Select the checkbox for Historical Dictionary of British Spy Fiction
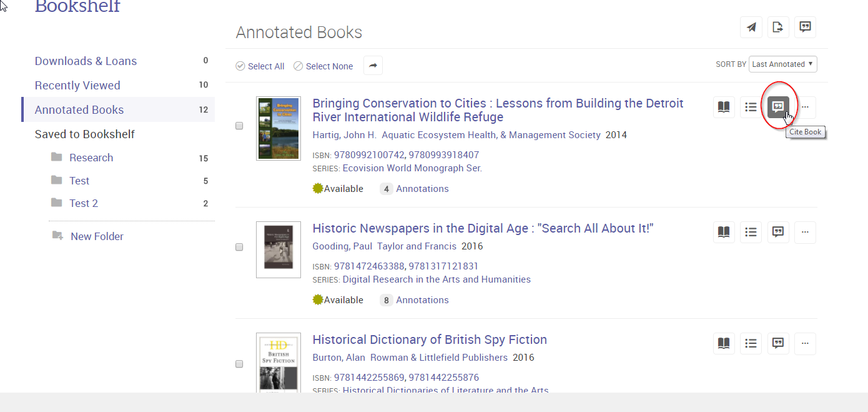The image size is (868, 412). pyautogui.click(x=239, y=363)
